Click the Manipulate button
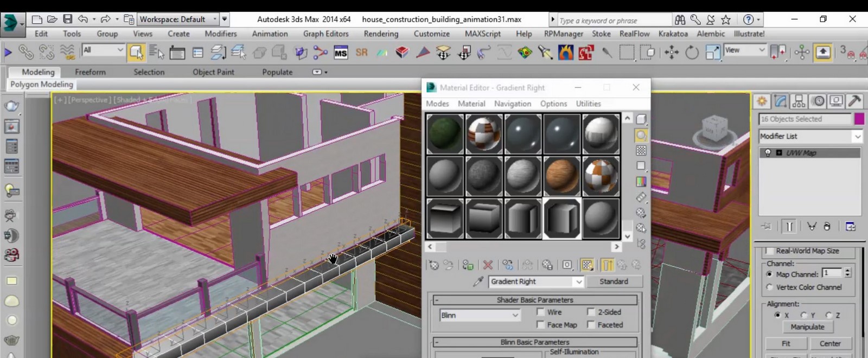Image resolution: width=868 pixels, height=358 pixels. pos(807,327)
